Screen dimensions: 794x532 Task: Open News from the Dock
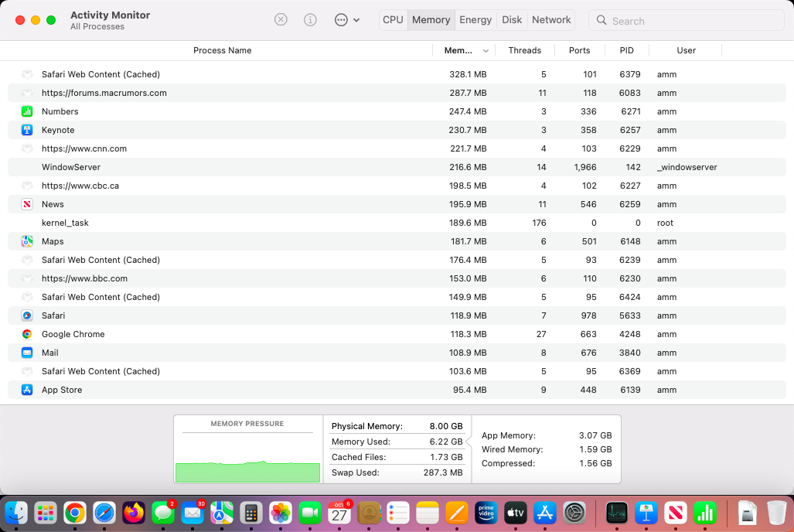click(676, 513)
